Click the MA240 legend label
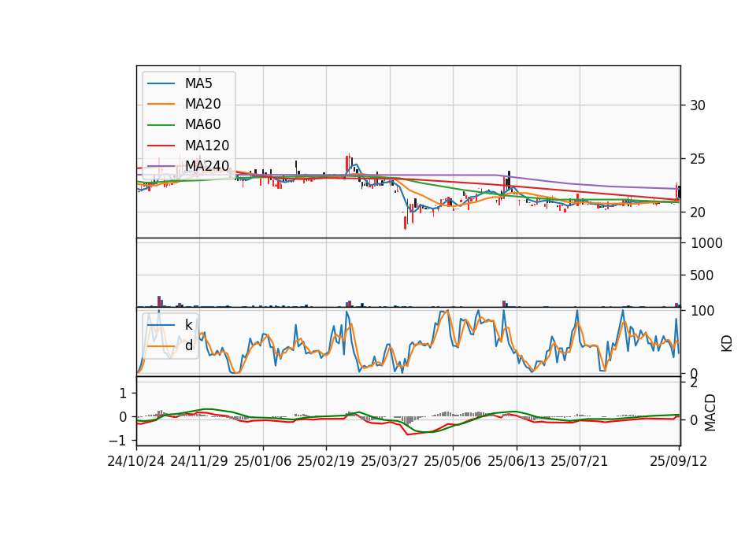This screenshot has width=756, height=543. [x=207, y=166]
